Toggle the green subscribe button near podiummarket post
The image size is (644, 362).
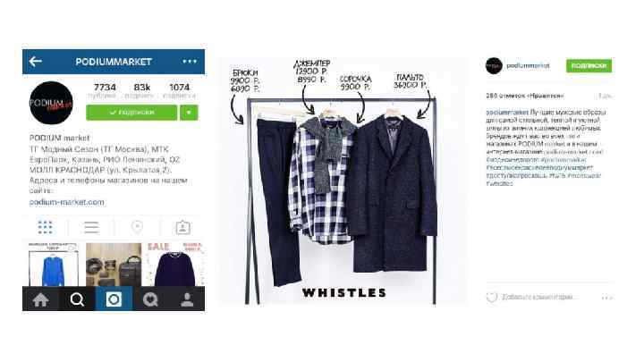(589, 65)
